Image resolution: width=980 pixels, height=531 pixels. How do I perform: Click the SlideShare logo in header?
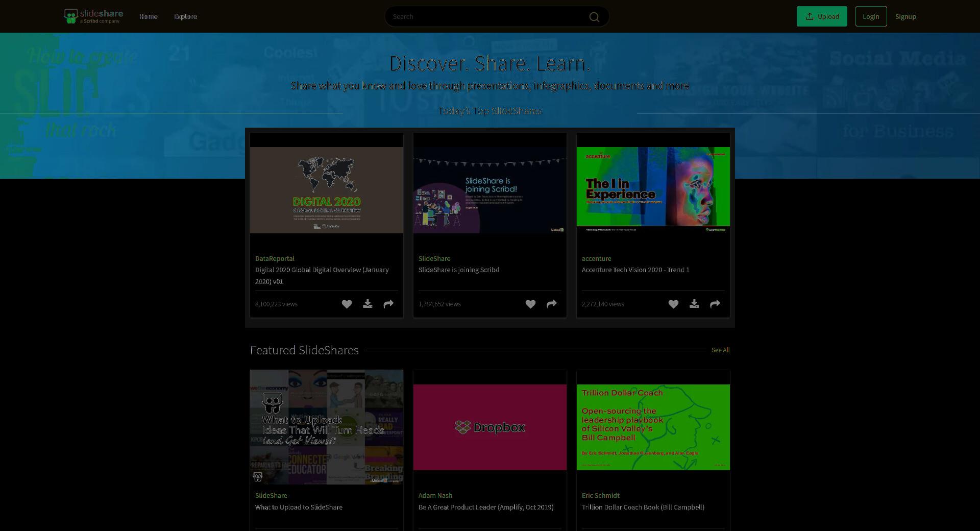point(93,16)
